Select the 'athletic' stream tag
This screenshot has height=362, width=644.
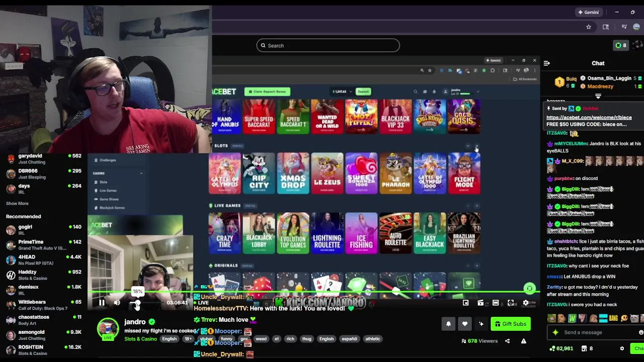coord(373,339)
